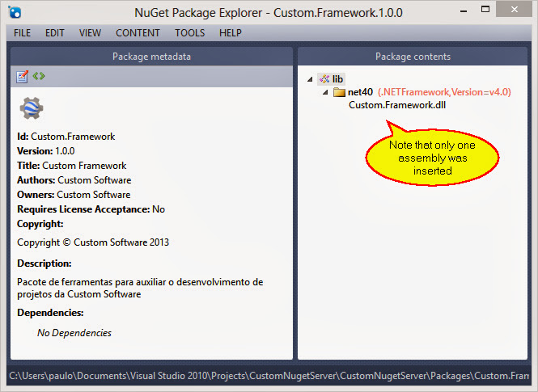Click the package gear globe icon

pyautogui.click(x=32, y=108)
